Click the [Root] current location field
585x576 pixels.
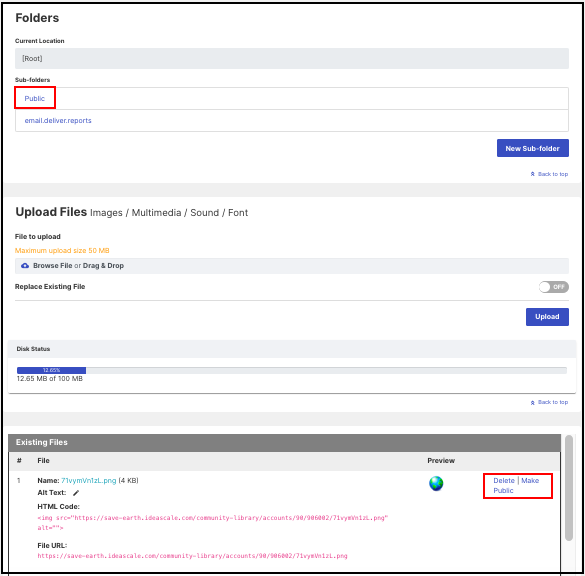pyautogui.click(x=292, y=58)
